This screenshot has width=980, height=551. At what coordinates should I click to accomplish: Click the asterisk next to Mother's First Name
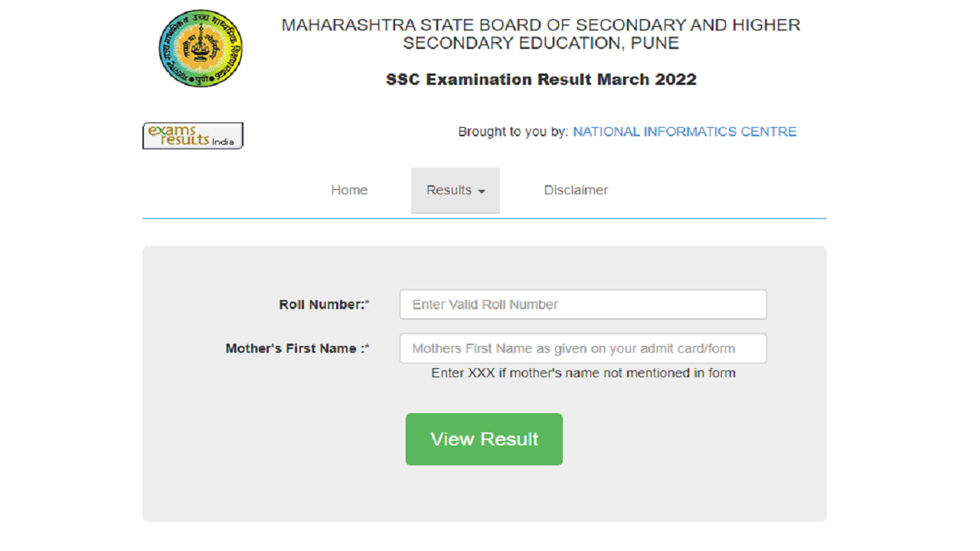click(367, 347)
